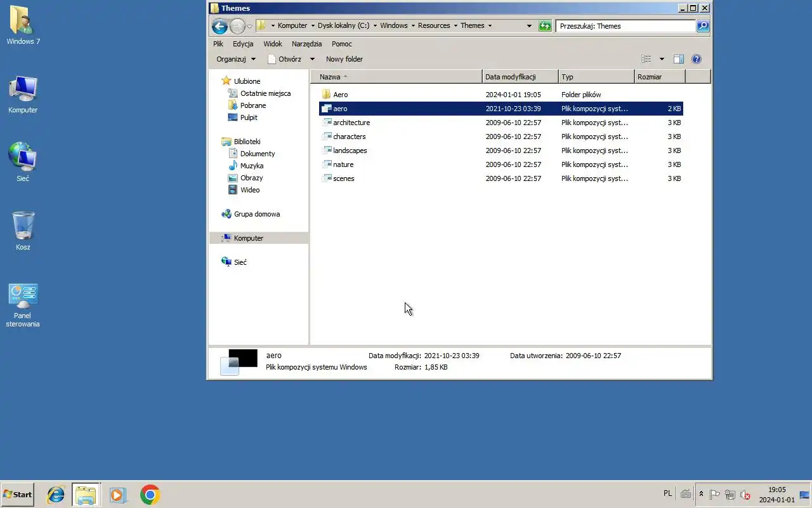Toggle the preview pane icon
Screen dimensions: 812x508
[x=678, y=59]
